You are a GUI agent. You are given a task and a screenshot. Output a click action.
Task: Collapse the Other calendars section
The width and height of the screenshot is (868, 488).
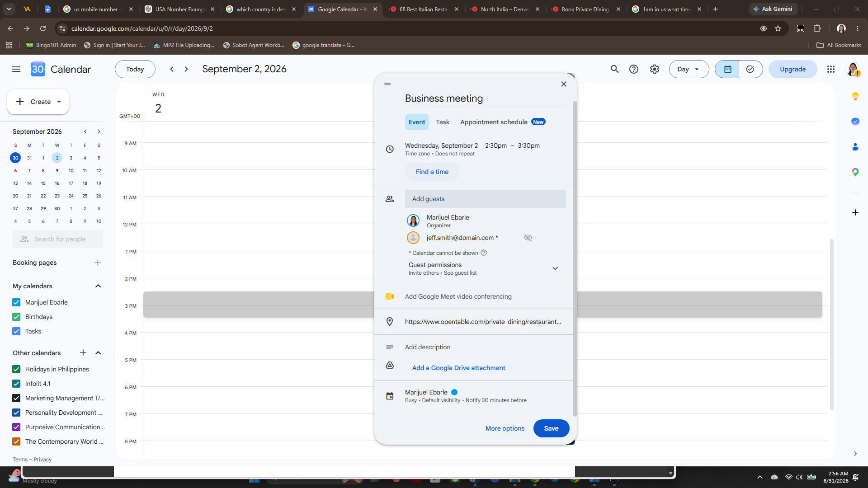[x=98, y=353]
